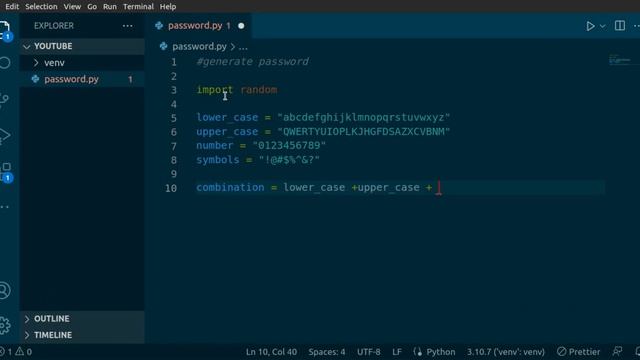Open the feedback icon in status bar
The image size is (640, 360).
(x=618, y=351)
